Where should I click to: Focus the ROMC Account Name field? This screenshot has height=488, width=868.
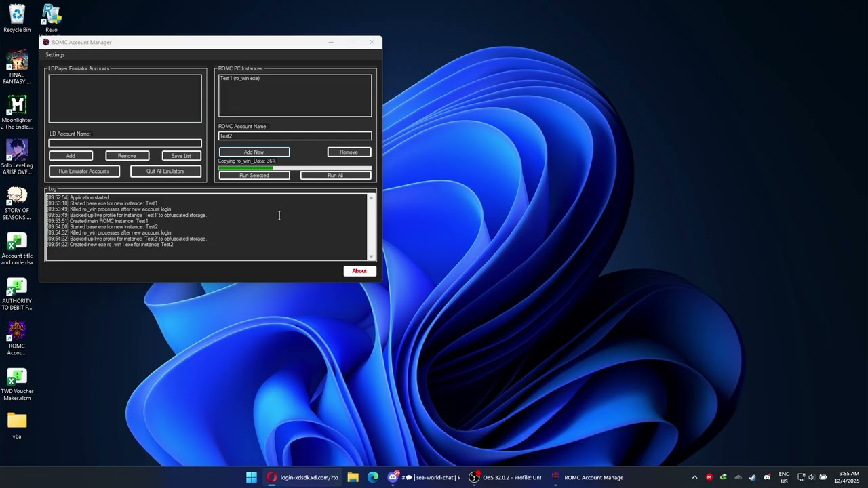pos(295,136)
